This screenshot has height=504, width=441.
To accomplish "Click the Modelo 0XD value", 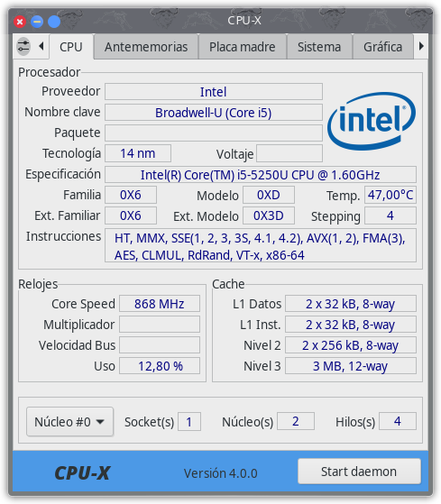I will (269, 195).
